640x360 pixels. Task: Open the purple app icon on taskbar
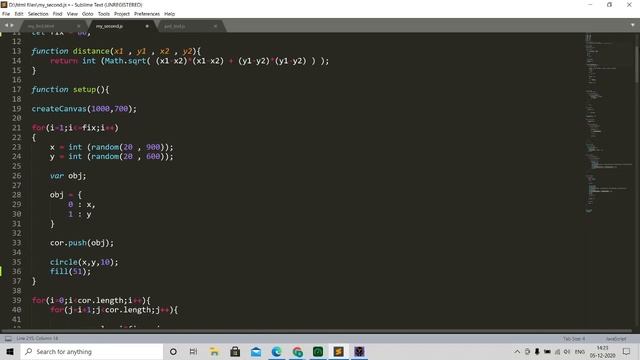click(x=359, y=351)
